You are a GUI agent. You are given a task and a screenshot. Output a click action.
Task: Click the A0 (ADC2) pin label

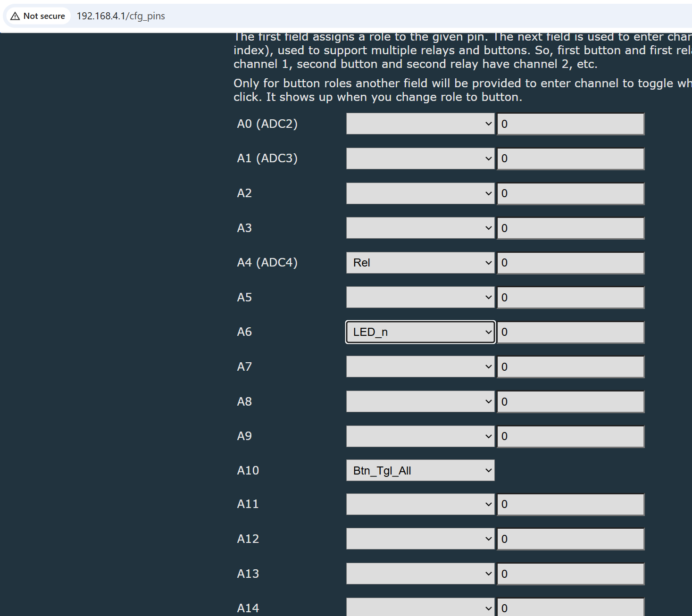(x=267, y=124)
